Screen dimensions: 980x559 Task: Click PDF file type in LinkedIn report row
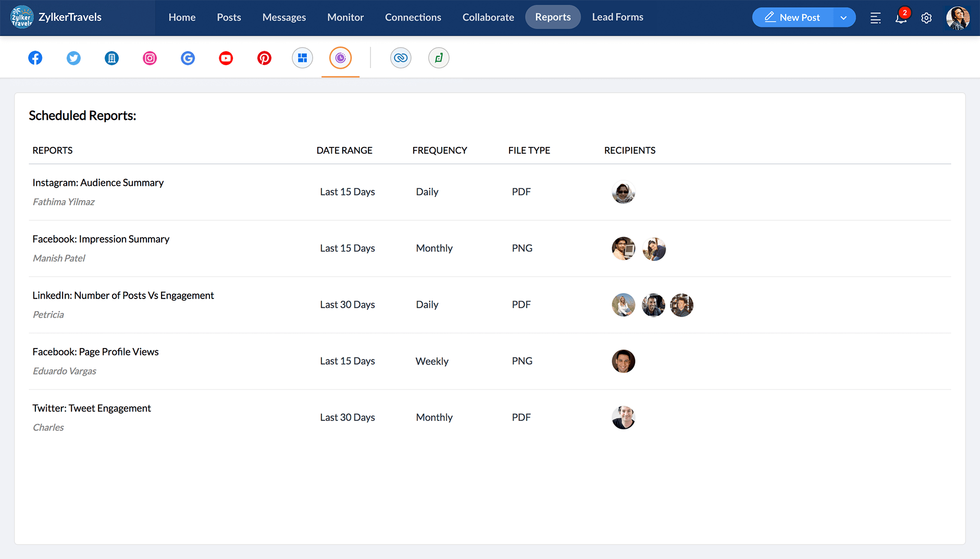pyautogui.click(x=521, y=304)
